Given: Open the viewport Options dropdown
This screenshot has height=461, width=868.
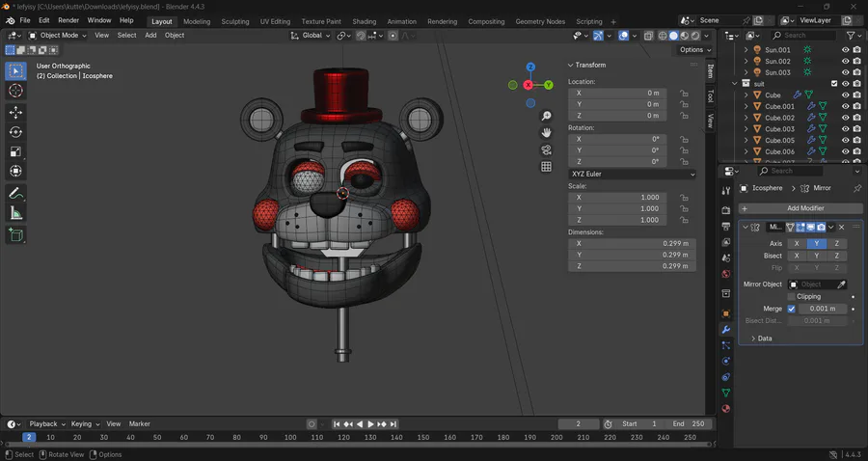Looking at the screenshot, I should click(x=695, y=50).
